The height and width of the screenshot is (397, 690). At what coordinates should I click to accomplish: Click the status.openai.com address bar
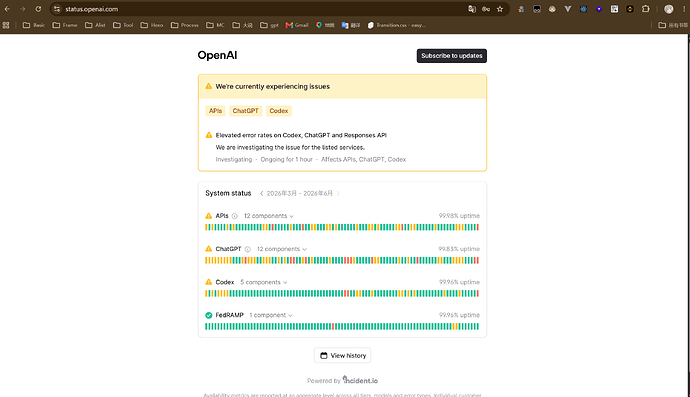264,9
